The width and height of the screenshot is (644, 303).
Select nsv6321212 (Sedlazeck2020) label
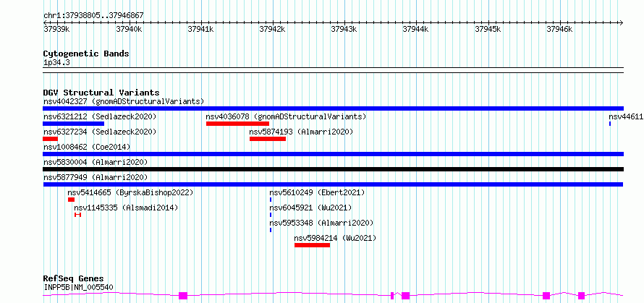100,116
